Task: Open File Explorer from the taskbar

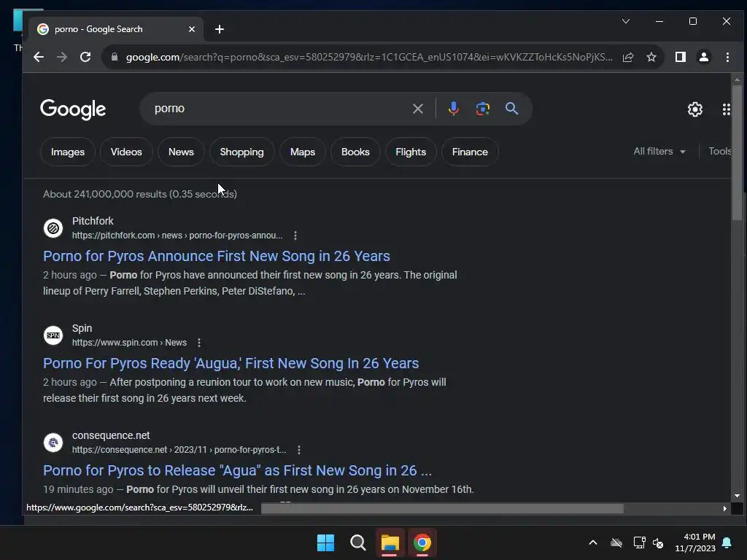Action: pos(390,542)
